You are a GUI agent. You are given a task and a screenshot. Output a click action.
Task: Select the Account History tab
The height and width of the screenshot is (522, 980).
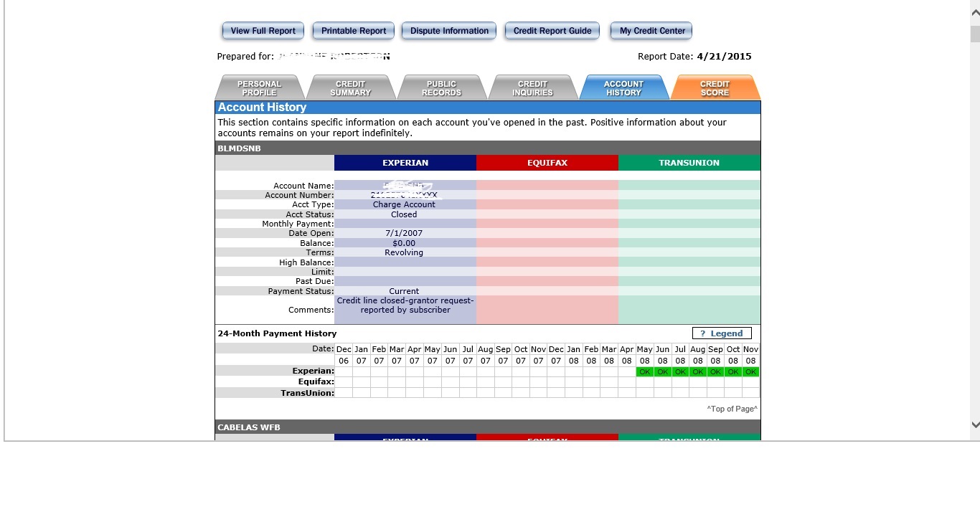click(x=624, y=87)
